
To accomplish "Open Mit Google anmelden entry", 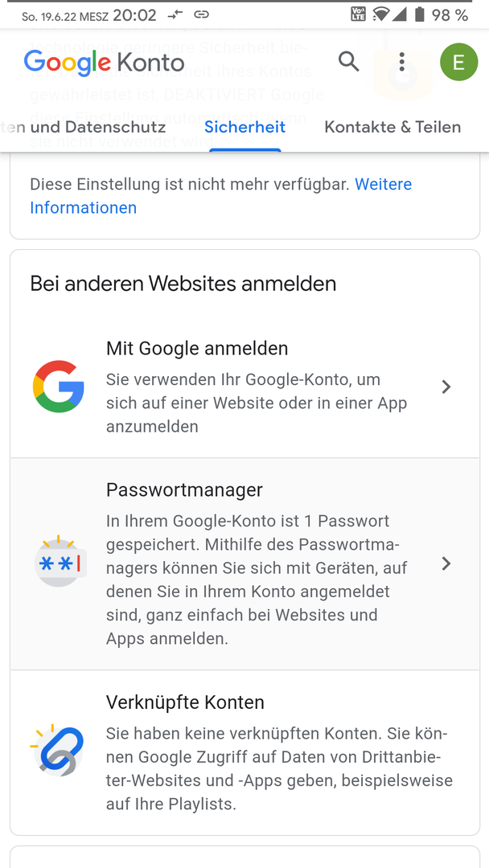I will pyautogui.click(x=244, y=387).
